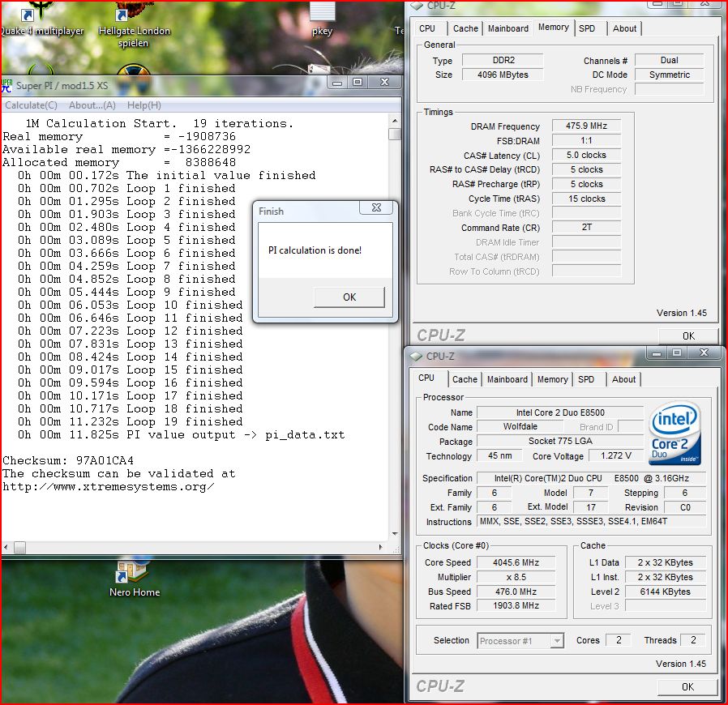
Task: Open About tab in upper CPU-Z window
Action: point(624,28)
